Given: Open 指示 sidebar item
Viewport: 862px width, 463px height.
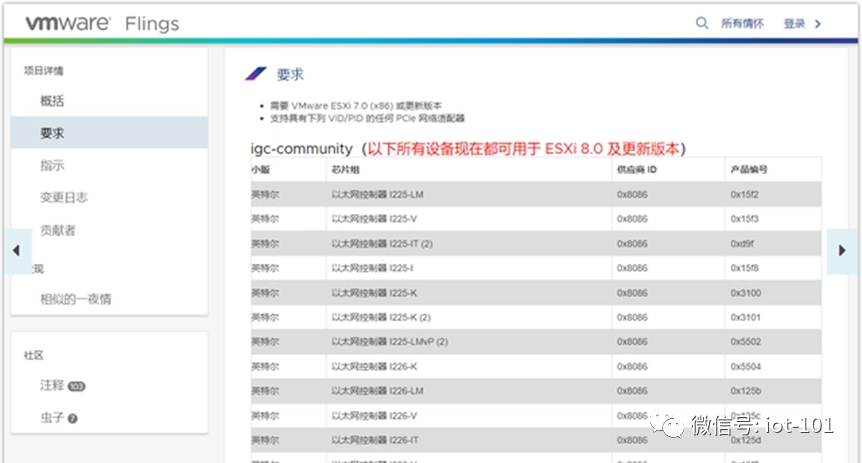Looking at the screenshot, I should coord(52,165).
